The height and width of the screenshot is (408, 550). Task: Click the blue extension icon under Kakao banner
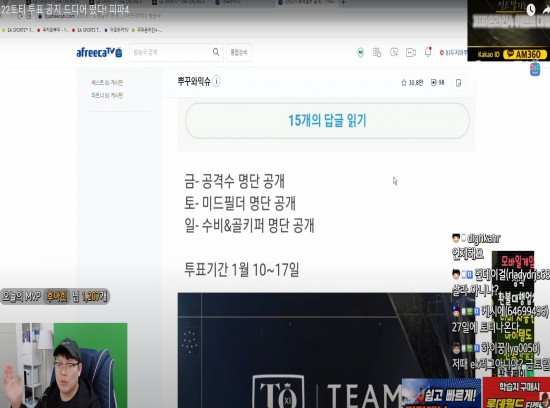click(535, 69)
